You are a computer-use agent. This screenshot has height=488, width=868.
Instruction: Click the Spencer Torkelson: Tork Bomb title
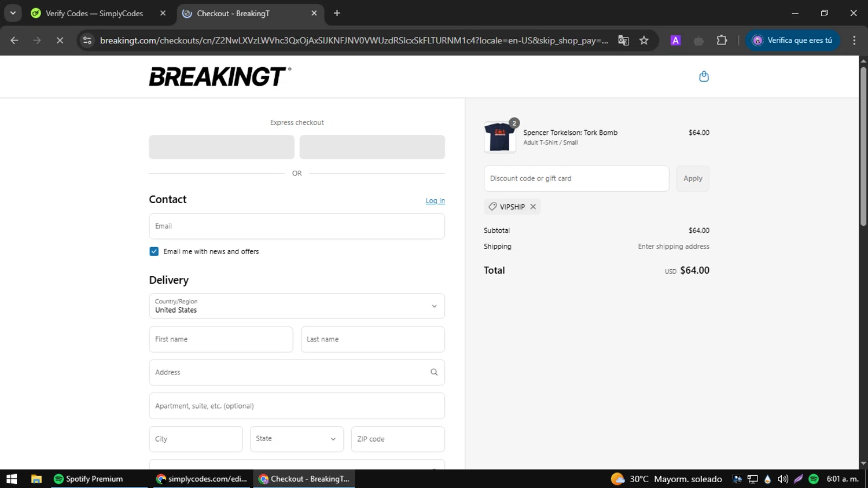coord(570,133)
